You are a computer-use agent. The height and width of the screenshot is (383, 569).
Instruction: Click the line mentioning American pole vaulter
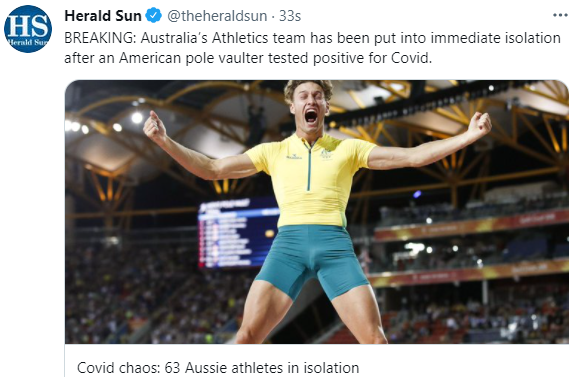click(248, 58)
